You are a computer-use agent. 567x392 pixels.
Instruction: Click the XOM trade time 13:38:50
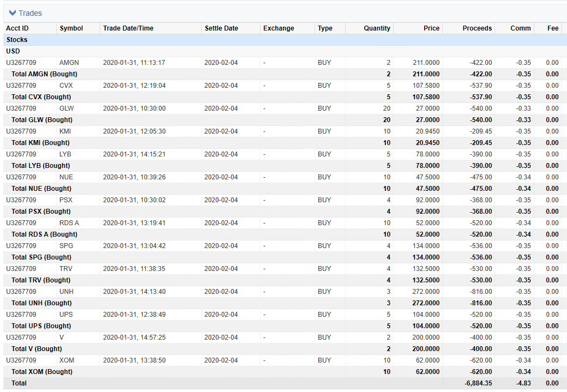(x=153, y=360)
